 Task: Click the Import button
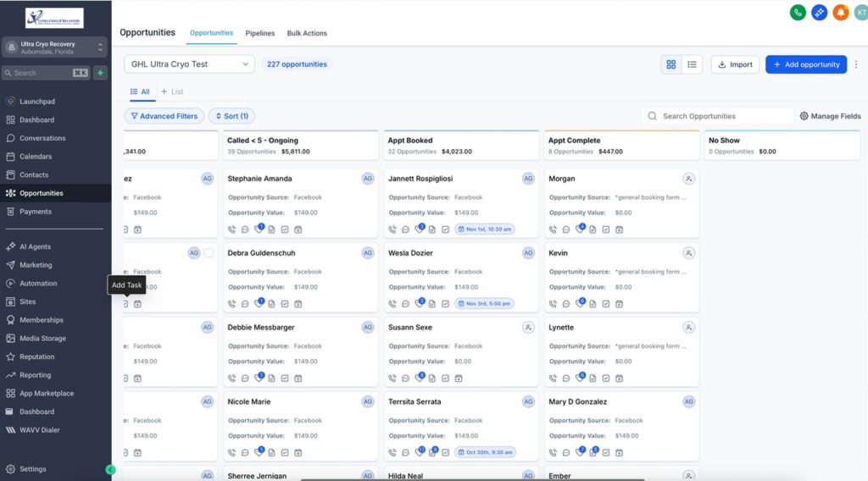pyautogui.click(x=735, y=64)
